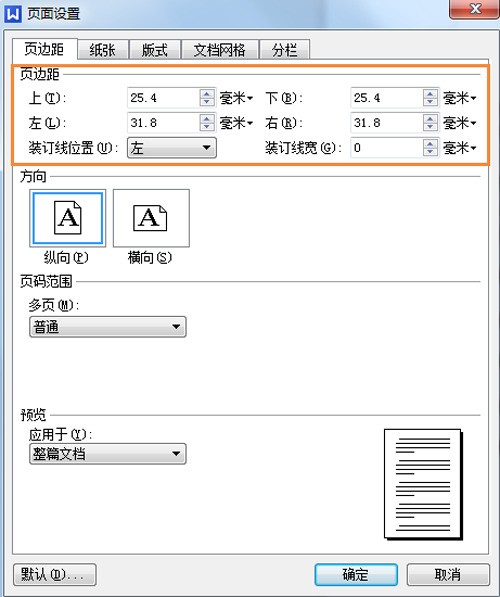Cancel with the 取消 button

(448, 575)
